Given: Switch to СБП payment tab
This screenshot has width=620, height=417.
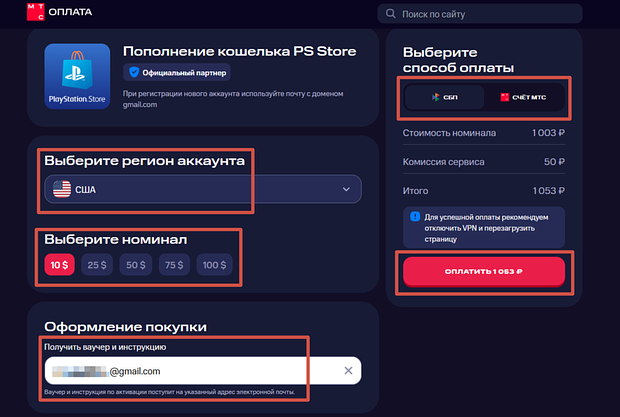Looking at the screenshot, I should (x=445, y=97).
